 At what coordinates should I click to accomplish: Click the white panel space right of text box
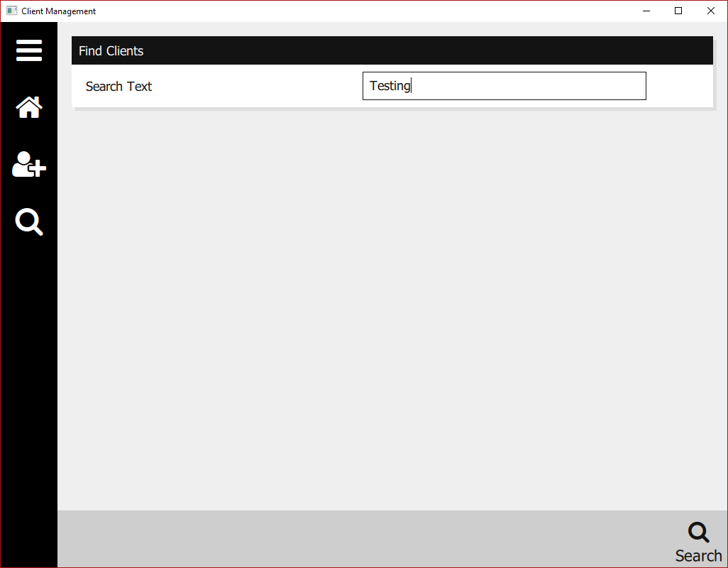point(679,86)
